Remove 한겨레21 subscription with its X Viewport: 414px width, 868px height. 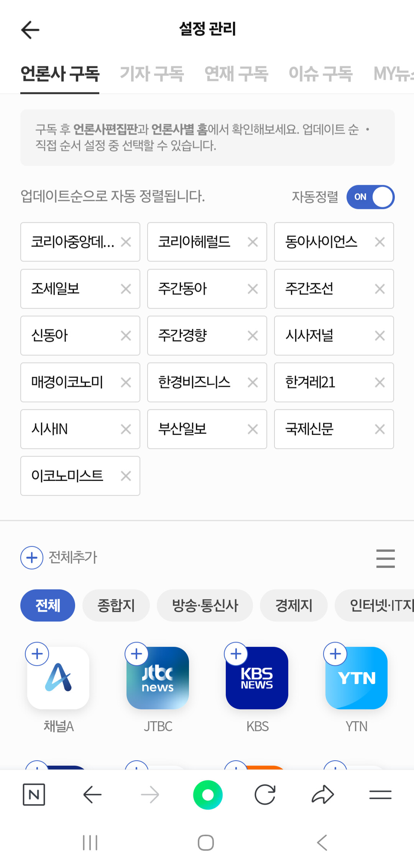click(x=379, y=382)
